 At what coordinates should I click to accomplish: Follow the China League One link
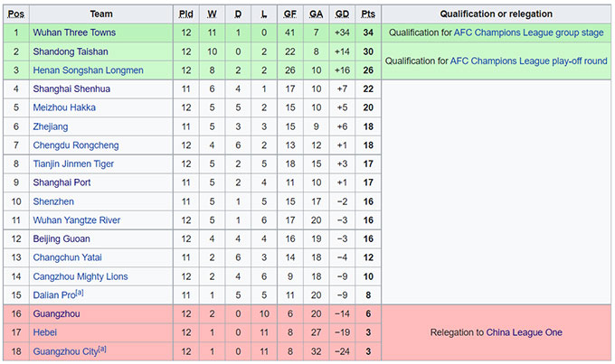coord(524,332)
